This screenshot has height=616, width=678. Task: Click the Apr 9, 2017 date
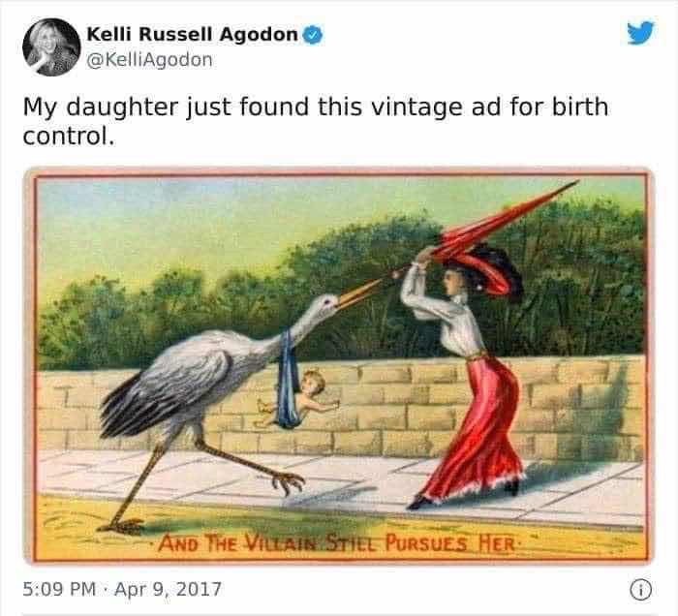[x=168, y=589]
